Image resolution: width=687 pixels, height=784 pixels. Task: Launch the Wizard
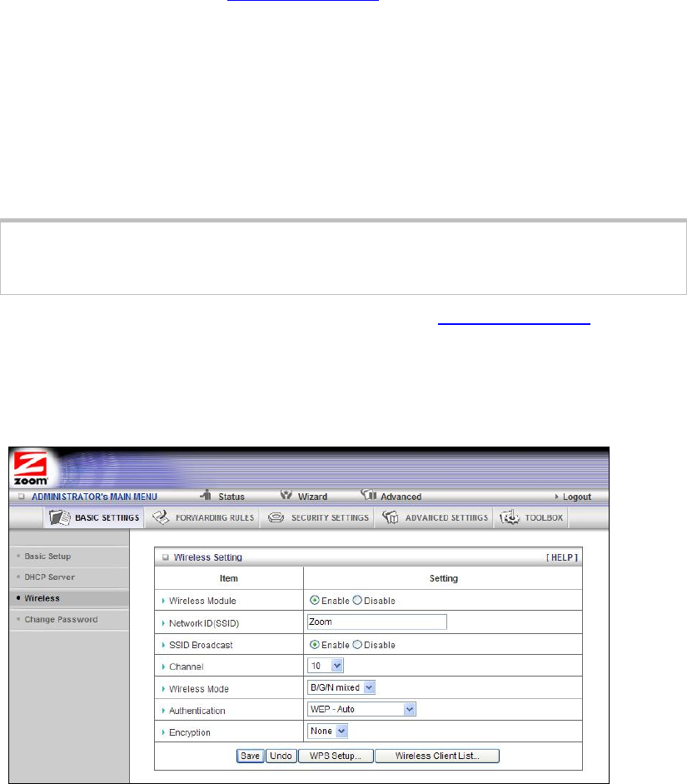[313, 497]
